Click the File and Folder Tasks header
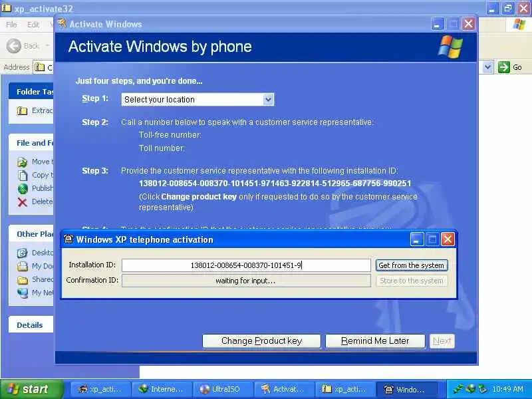532x399 pixels. [x=31, y=143]
